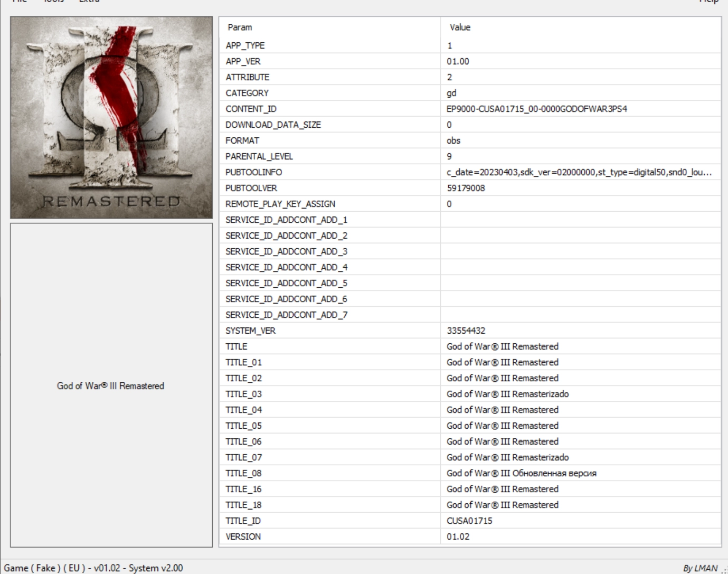
Task: Select the VERSION value 01.02
Action: pyautogui.click(x=458, y=537)
